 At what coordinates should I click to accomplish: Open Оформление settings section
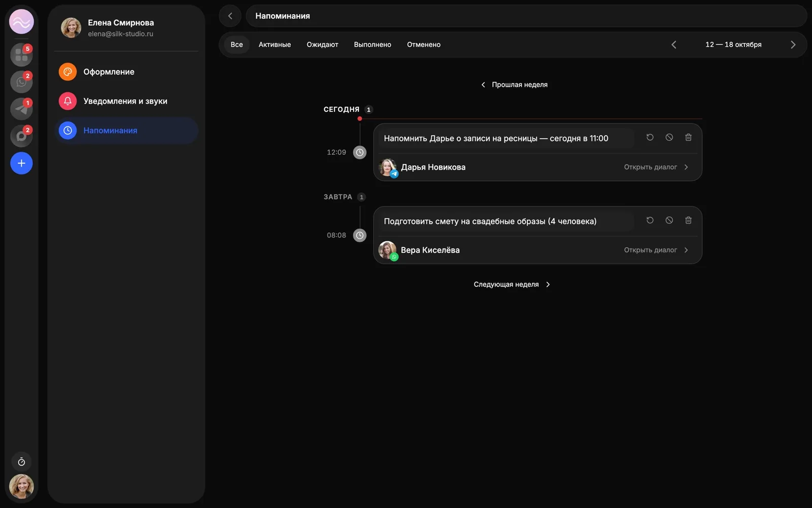[x=126, y=72]
